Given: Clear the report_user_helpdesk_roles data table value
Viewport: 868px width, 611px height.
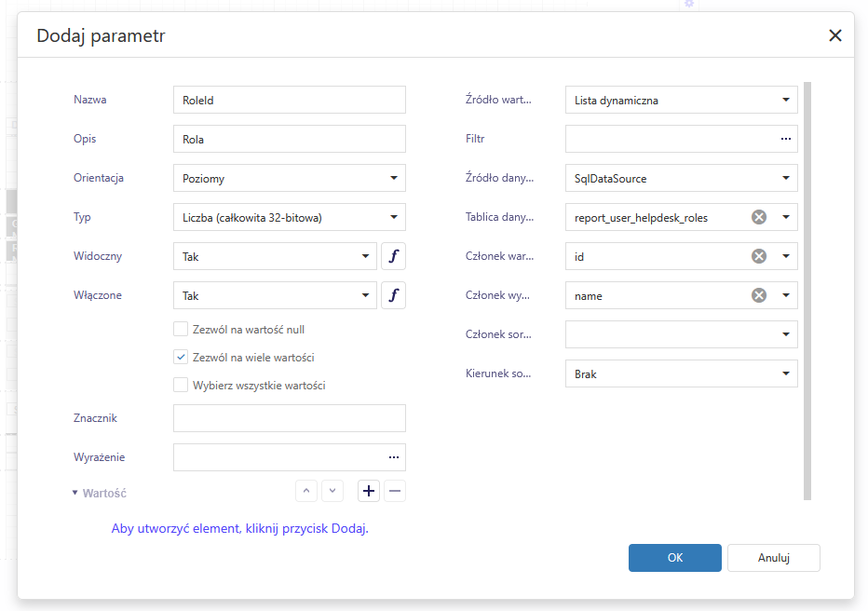Looking at the screenshot, I should tap(759, 217).
